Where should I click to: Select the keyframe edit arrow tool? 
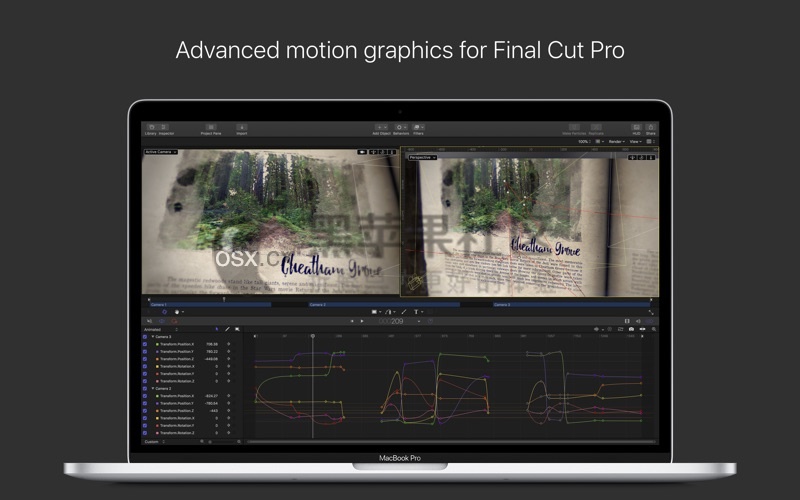pyautogui.click(x=217, y=330)
